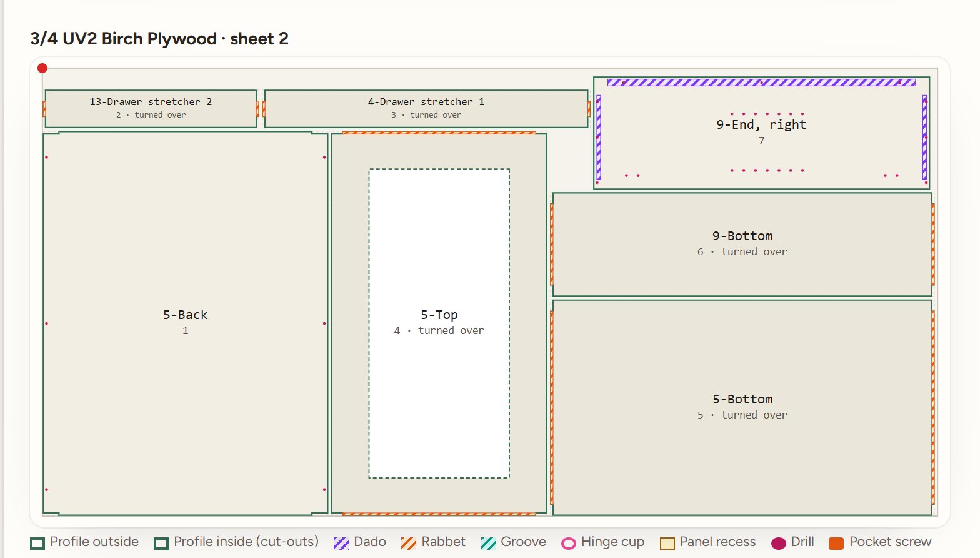Click '6 · turned over' under 9-Bottom
This screenshot has height=558, width=980.
[742, 251]
